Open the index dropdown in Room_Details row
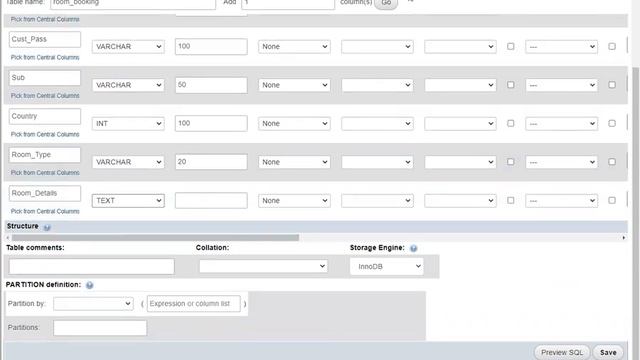 click(x=562, y=200)
